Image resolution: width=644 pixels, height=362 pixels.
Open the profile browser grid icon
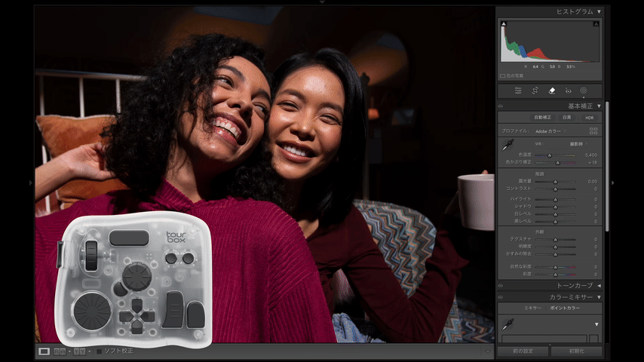pos(593,130)
